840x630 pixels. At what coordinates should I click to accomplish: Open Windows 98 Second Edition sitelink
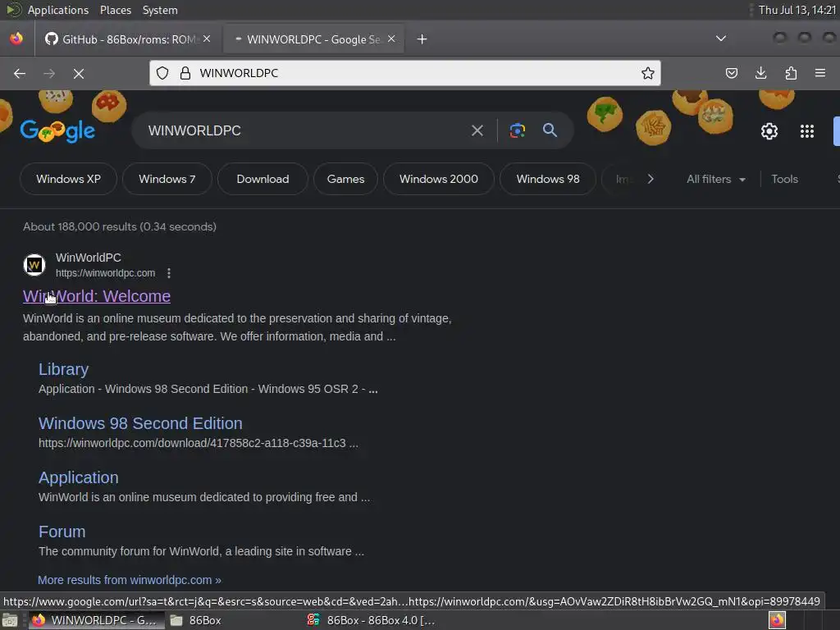[x=140, y=423]
